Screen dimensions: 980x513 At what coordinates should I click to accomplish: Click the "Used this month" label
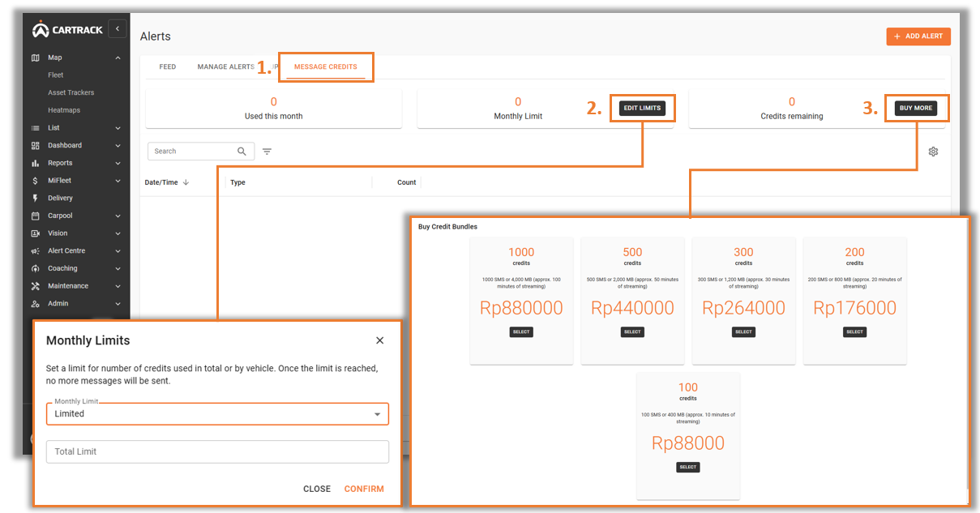click(x=274, y=116)
